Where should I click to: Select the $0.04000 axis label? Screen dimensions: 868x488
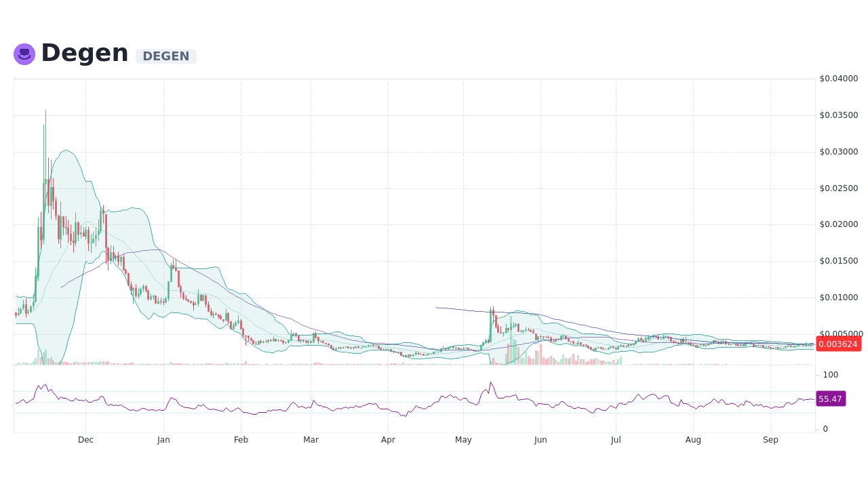(839, 78)
